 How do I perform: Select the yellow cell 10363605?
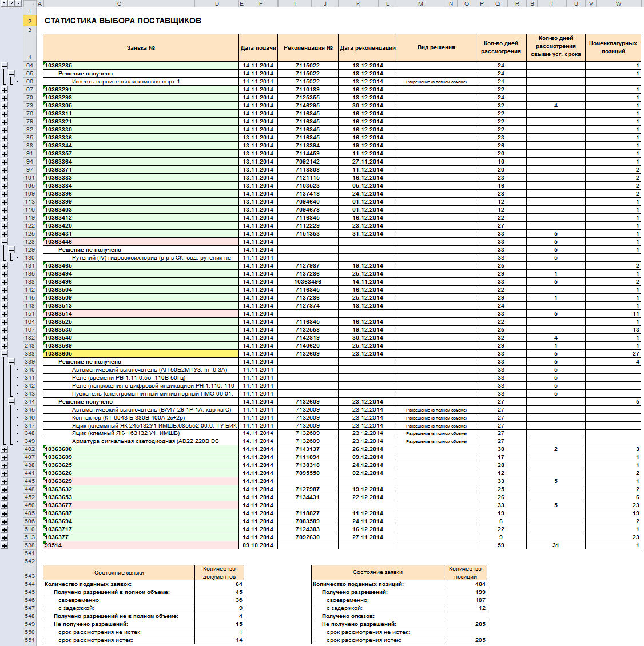[141, 354]
